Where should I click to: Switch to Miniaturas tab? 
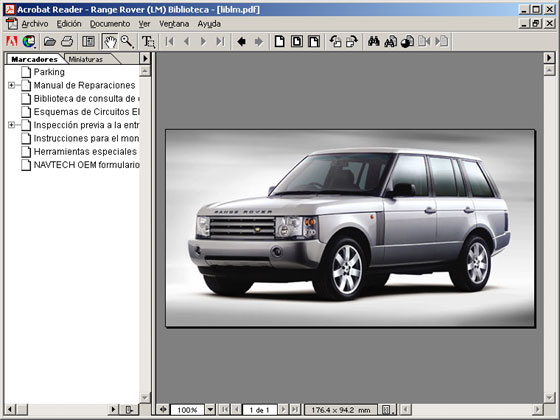point(86,59)
